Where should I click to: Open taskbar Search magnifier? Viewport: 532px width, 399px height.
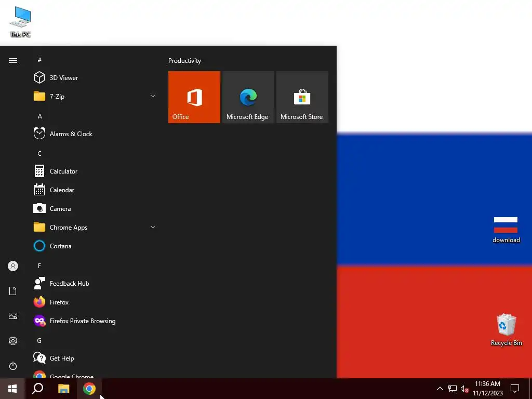(x=37, y=389)
